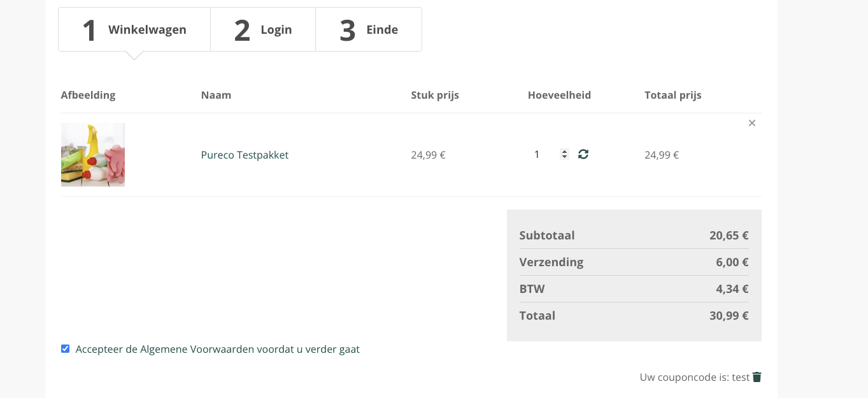This screenshot has width=868, height=398.
Task: Select the Einde step tab
Action: click(x=369, y=29)
